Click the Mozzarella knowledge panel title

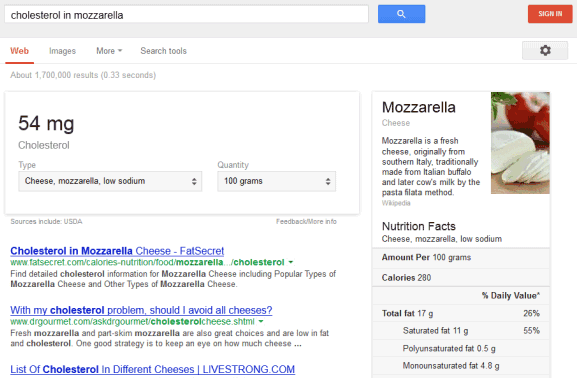pos(419,107)
